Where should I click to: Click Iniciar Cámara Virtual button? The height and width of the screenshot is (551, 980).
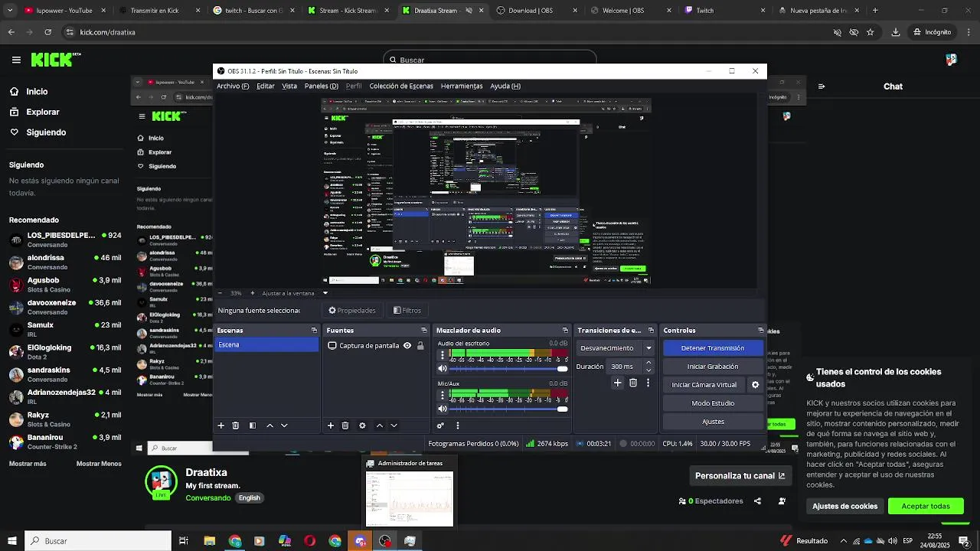click(x=704, y=385)
